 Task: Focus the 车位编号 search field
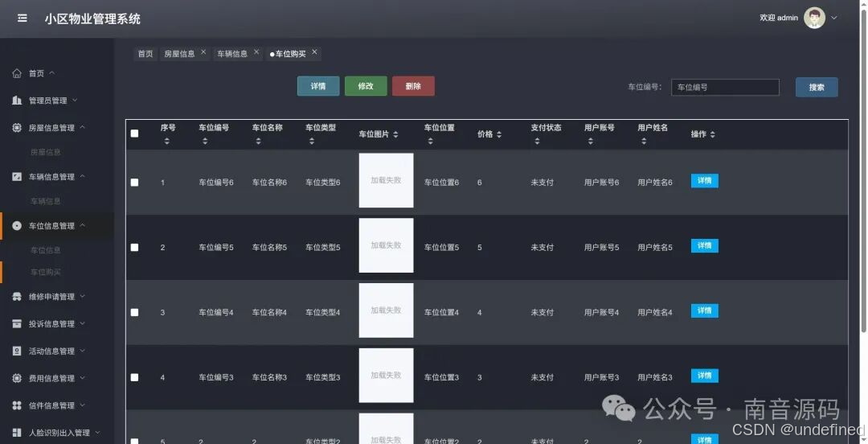(725, 87)
